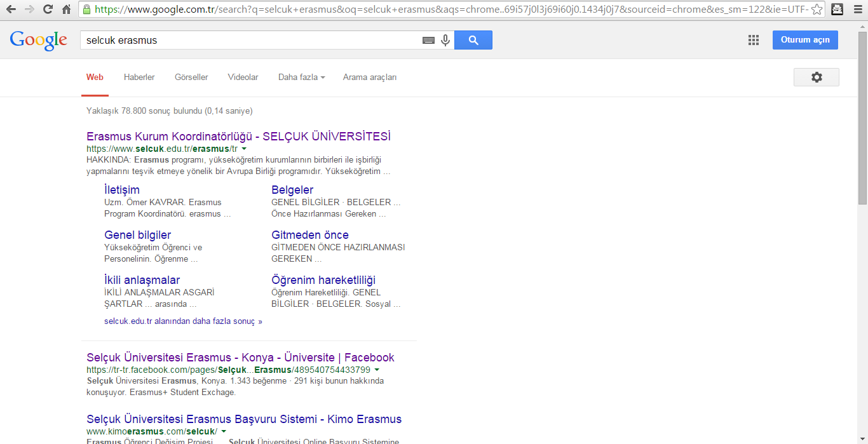Bookmark this page with the star icon

(817, 10)
